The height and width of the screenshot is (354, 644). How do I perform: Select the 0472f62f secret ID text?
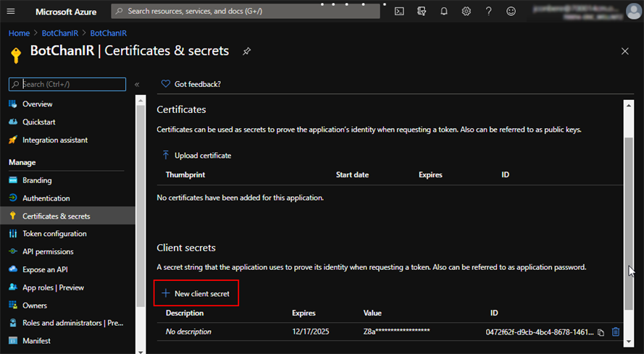[x=540, y=332]
